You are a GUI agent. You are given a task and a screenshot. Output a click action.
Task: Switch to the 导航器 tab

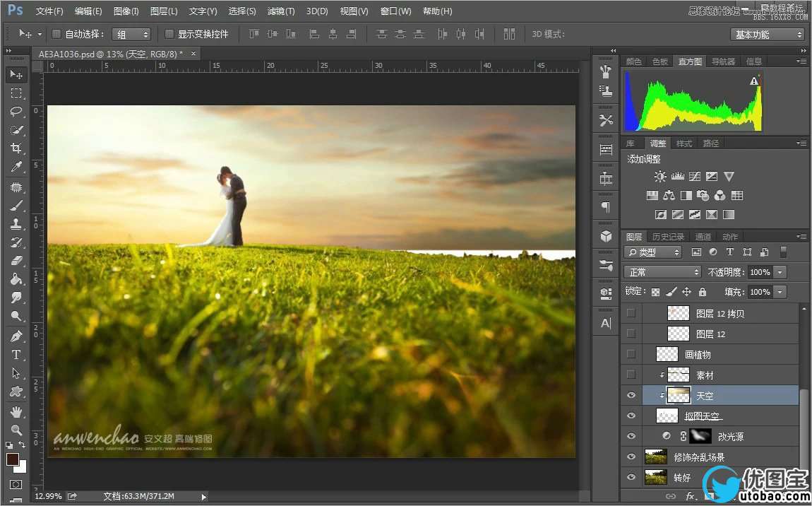coord(723,61)
